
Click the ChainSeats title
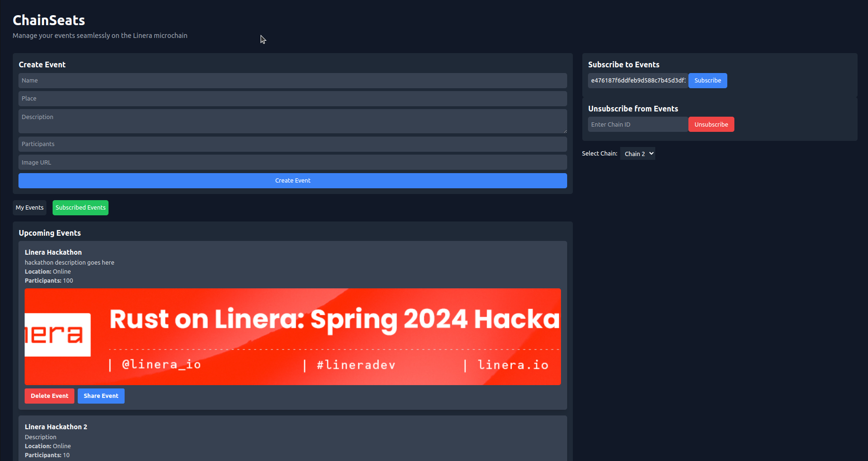(49, 20)
